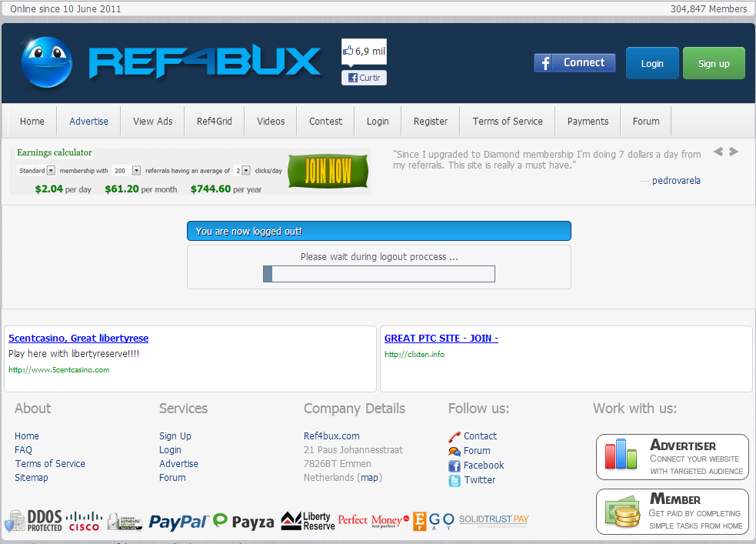Image resolution: width=756 pixels, height=544 pixels.
Task: Click Advertise under Services footer
Action: pos(179,463)
